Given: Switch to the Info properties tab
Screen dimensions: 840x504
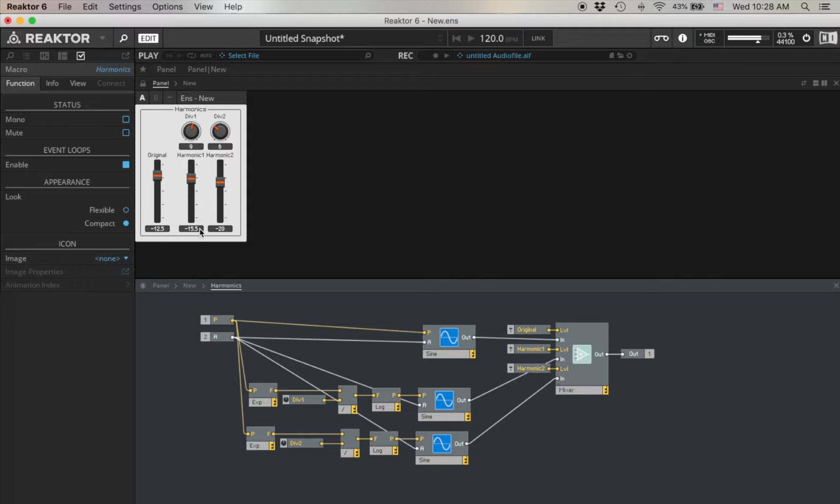Looking at the screenshot, I should pyautogui.click(x=52, y=83).
